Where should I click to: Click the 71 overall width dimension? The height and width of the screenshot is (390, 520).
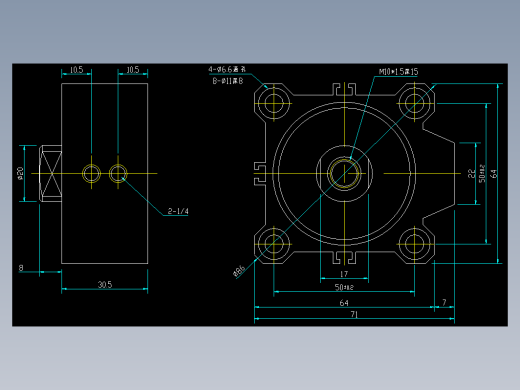[354, 314]
